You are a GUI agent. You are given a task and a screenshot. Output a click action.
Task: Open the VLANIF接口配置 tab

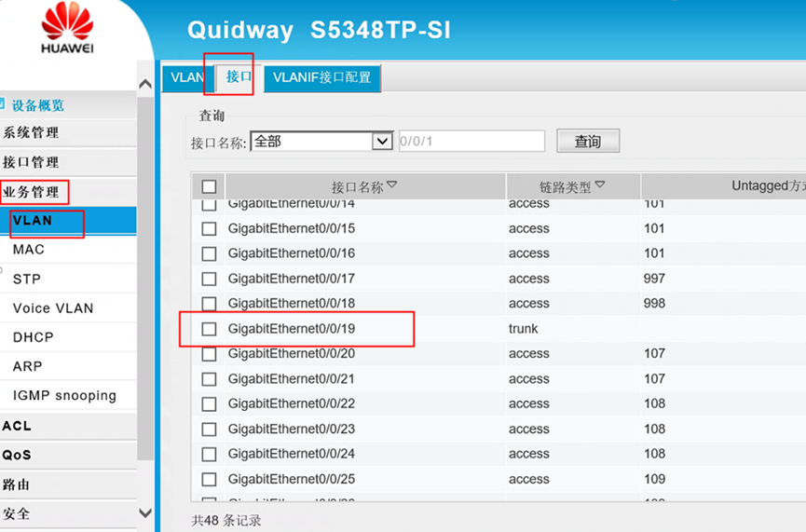click(322, 77)
